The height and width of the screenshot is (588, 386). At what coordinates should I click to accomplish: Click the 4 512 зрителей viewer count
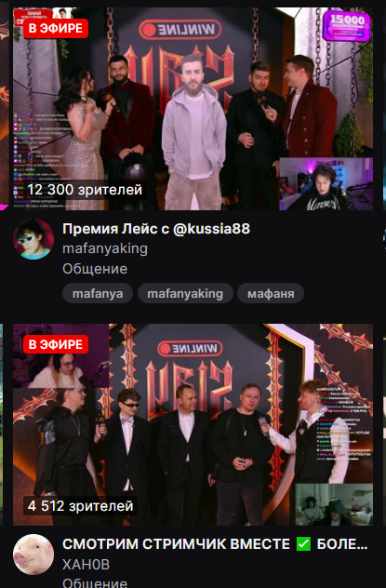(80, 506)
